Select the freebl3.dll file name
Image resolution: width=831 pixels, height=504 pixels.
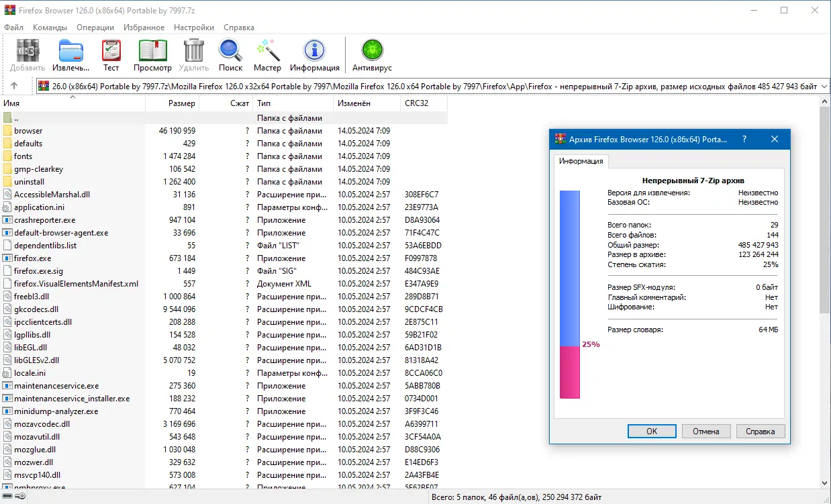(32, 297)
